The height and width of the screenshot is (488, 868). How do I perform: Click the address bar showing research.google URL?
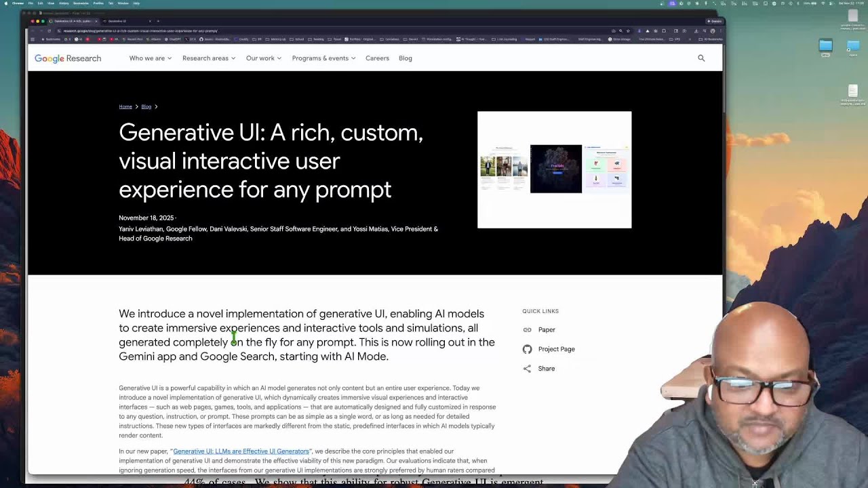(x=332, y=30)
